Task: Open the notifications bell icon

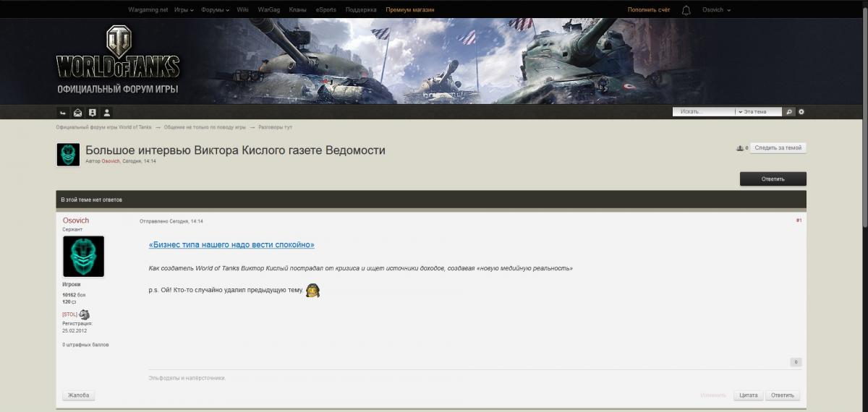Action: coord(686,10)
